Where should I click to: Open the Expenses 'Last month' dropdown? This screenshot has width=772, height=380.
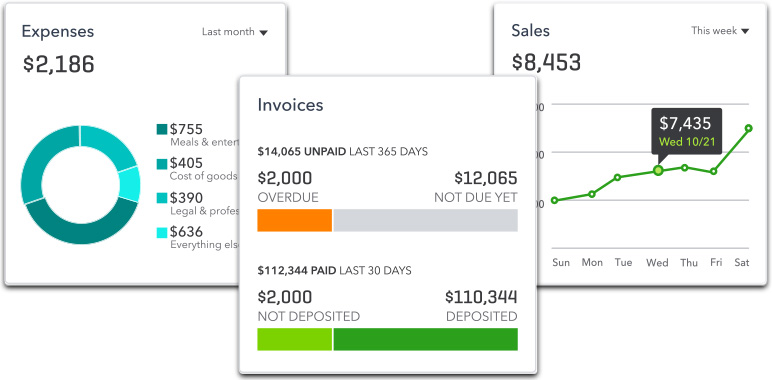coord(235,32)
